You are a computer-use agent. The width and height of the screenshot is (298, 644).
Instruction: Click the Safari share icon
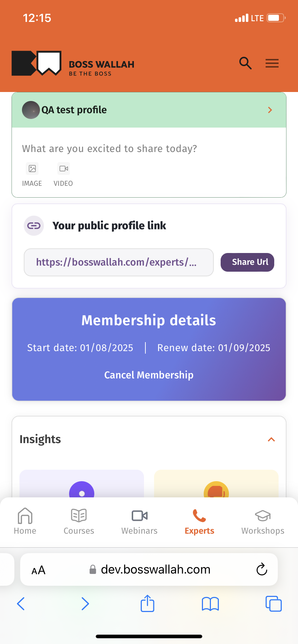click(x=148, y=603)
